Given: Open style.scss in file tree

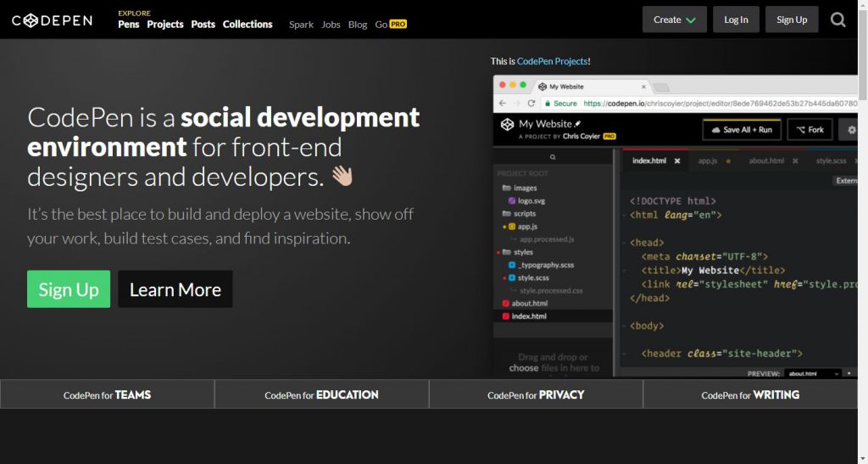Looking at the screenshot, I should pyautogui.click(x=529, y=277).
